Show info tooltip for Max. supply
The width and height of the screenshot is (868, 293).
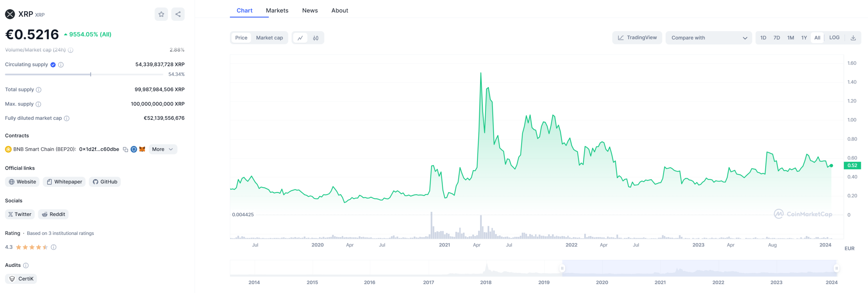(x=38, y=104)
